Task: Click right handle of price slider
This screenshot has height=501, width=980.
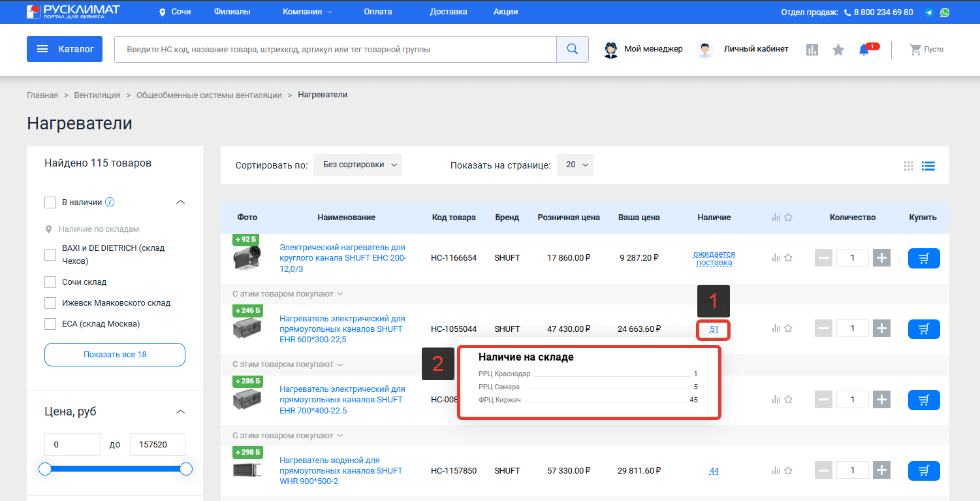Action: pyautogui.click(x=186, y=469)
